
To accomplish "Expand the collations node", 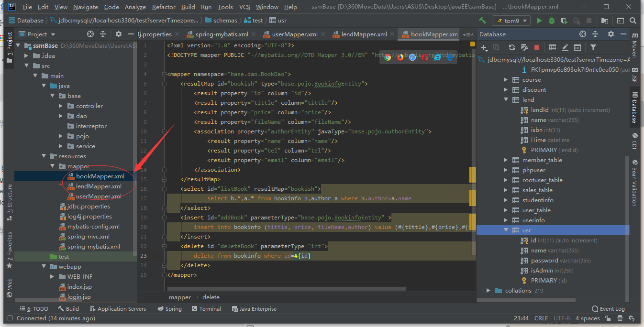I will click(489, 291).
